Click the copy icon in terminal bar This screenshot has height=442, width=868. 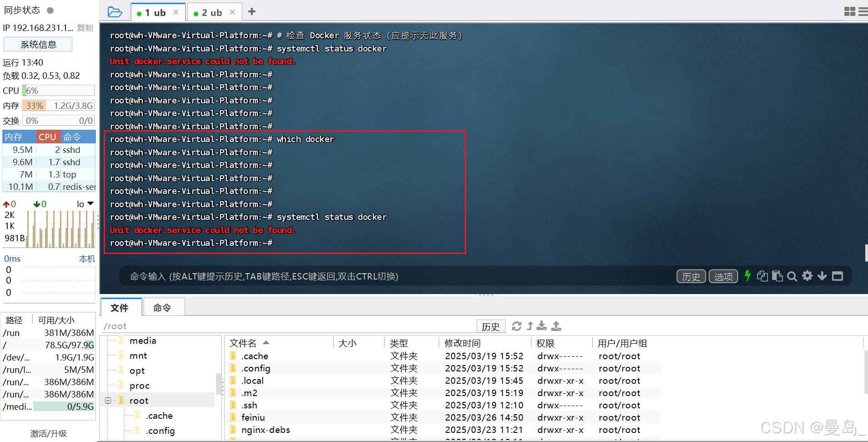coord(763,276)
